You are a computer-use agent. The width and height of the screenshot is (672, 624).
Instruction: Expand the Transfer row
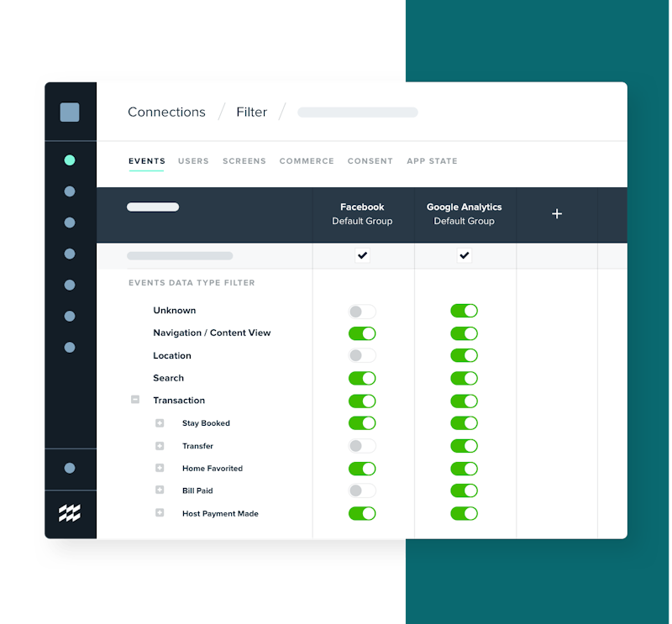(x=160, y=446)
